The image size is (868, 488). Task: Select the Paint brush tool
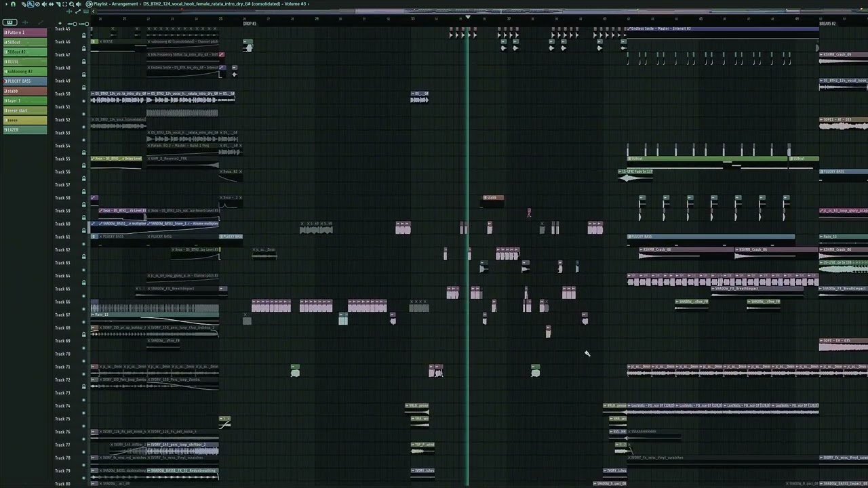pyautogui.click(x=31, y=4)
